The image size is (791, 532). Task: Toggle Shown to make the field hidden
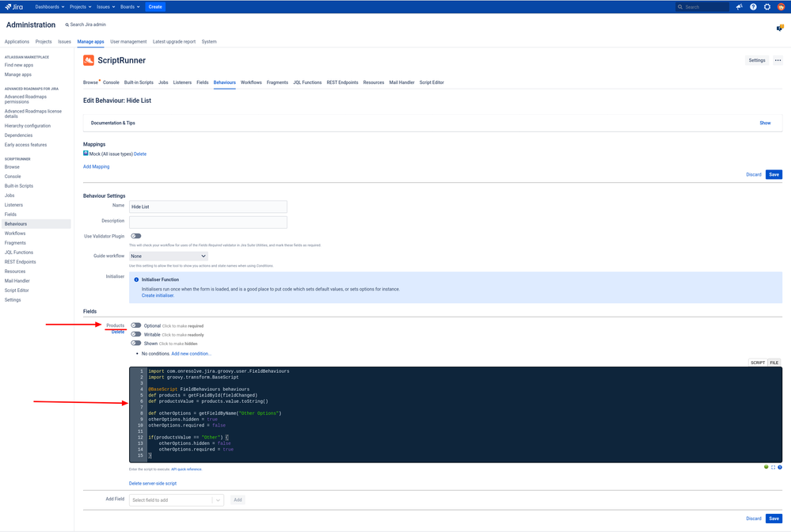135,344
